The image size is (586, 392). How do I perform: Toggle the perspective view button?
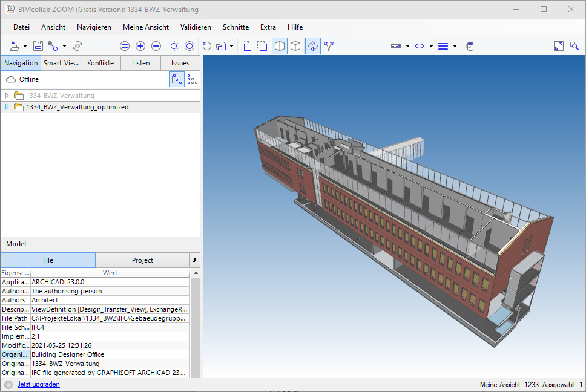point(280,47)
